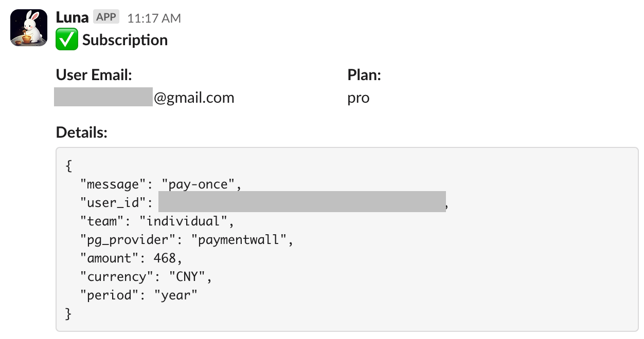Open the 11:17 AM message timestamp
Viewport: 644px width, 339px height.
[154, 18]
